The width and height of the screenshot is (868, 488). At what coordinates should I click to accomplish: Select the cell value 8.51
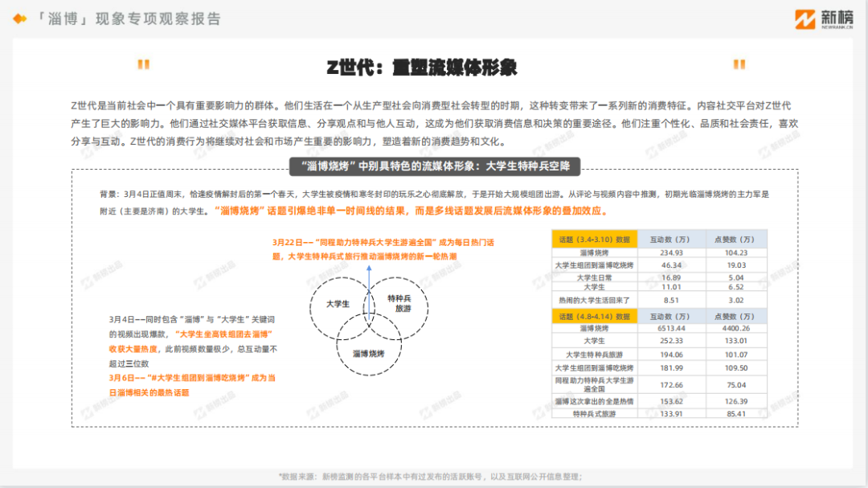pyautogui.click(x=671, y=300)
